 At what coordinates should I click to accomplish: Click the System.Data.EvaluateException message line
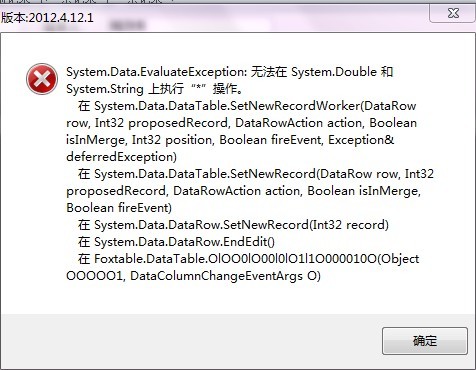(x=230, y=72)
